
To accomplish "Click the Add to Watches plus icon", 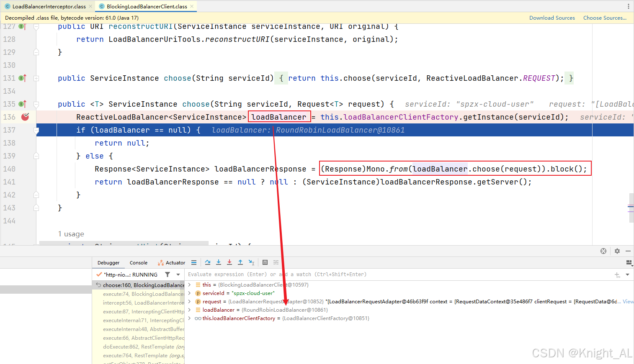I will 617,275.
